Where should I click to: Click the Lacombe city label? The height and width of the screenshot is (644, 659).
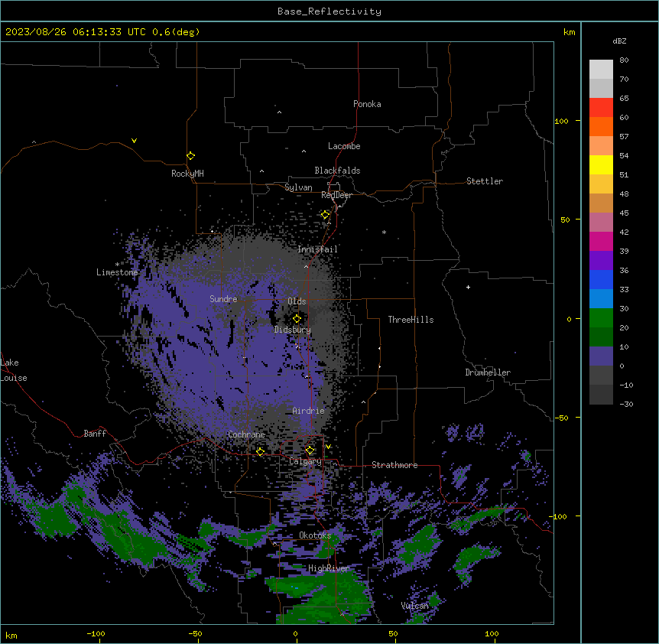click(x=344, y=146)
